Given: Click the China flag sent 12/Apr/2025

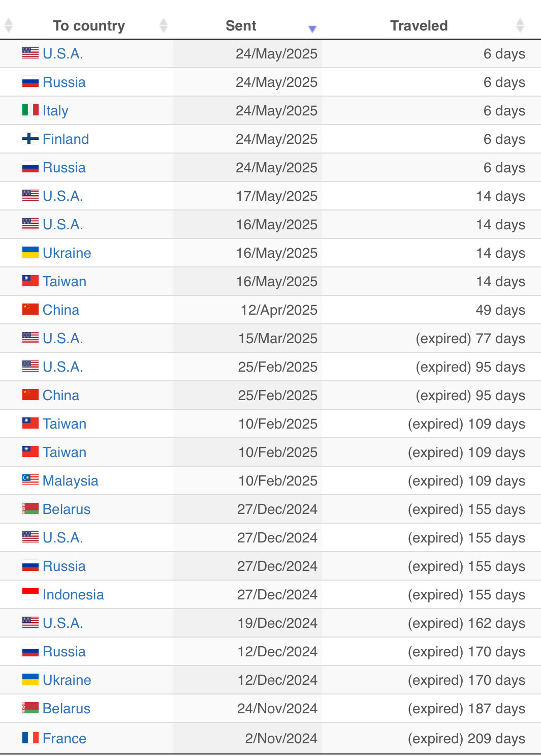Looking at the screenshot, I should 30,309.
